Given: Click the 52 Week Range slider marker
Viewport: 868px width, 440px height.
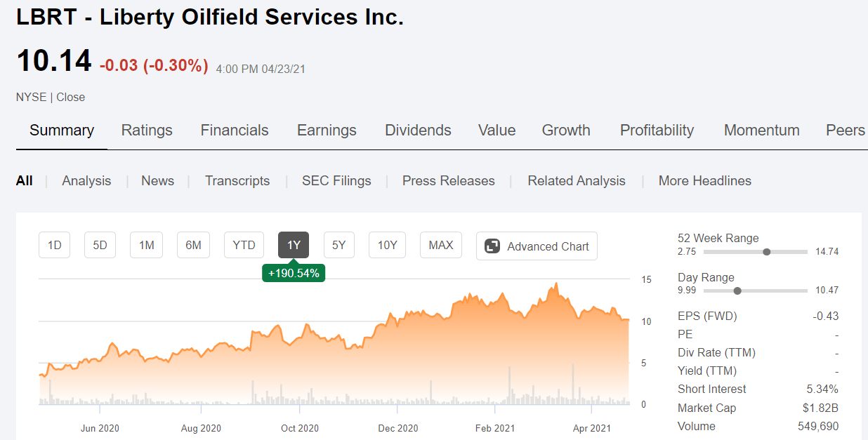Looking at the screenshot, I should click(x=766, y=251).
